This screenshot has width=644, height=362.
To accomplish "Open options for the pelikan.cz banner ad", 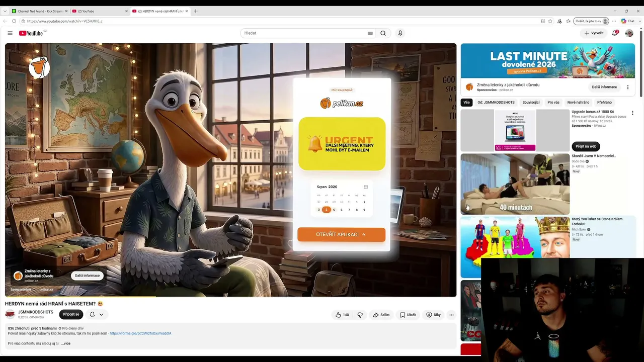I will pos(627,87).
